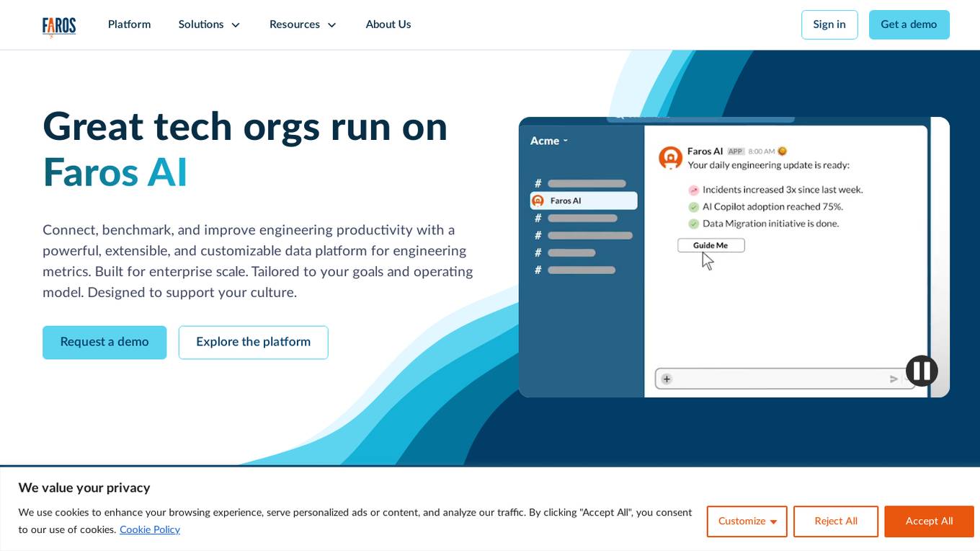Click the 'Great tech orgs run on' headline

(x=245, y=127)
